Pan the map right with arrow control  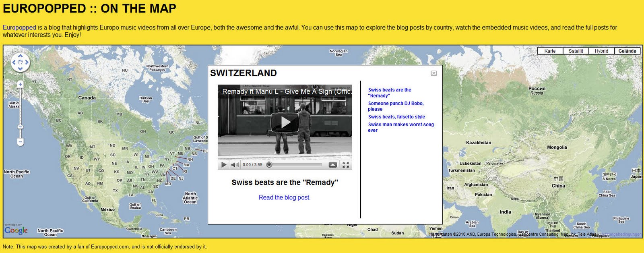pyautogui.click(x=27, y=62)
